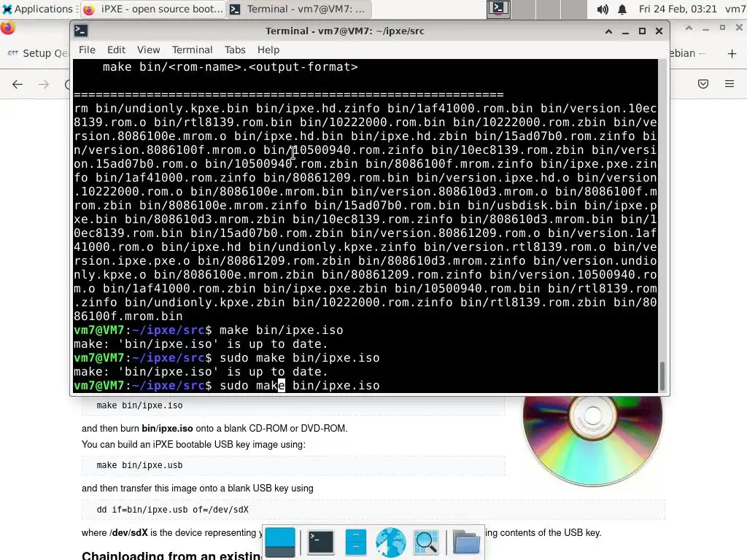This screenshot has height=560, width=747.
Task: Open application finder magnifier dock icon
Action: [x=426, y=542]
